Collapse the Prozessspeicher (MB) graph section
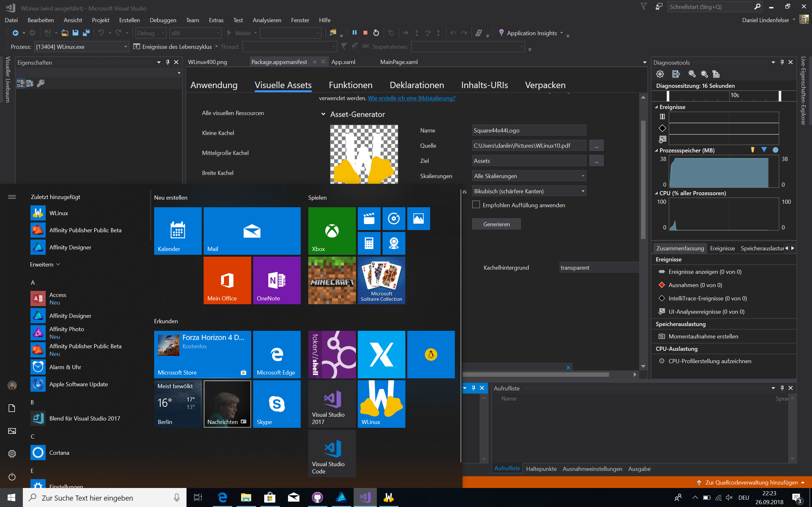812x507 pixels. pyautogui.click(x=656, y=151)
